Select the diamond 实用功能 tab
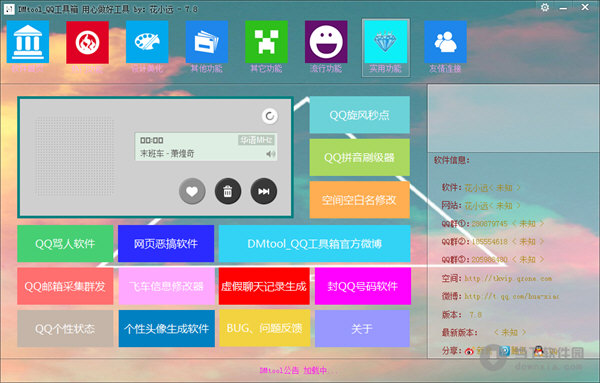The image size is (600, 383). pyautogui.click(x=386, y=47)
